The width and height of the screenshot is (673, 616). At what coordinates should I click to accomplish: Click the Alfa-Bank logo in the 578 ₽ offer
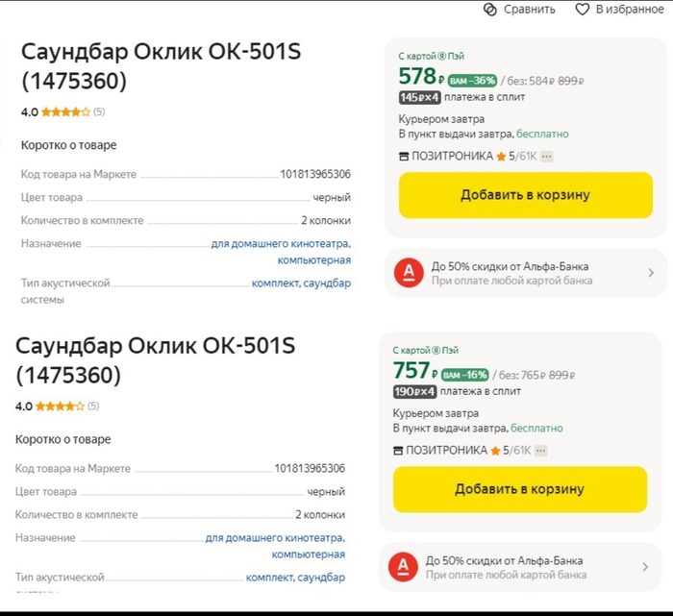[410, 274]
